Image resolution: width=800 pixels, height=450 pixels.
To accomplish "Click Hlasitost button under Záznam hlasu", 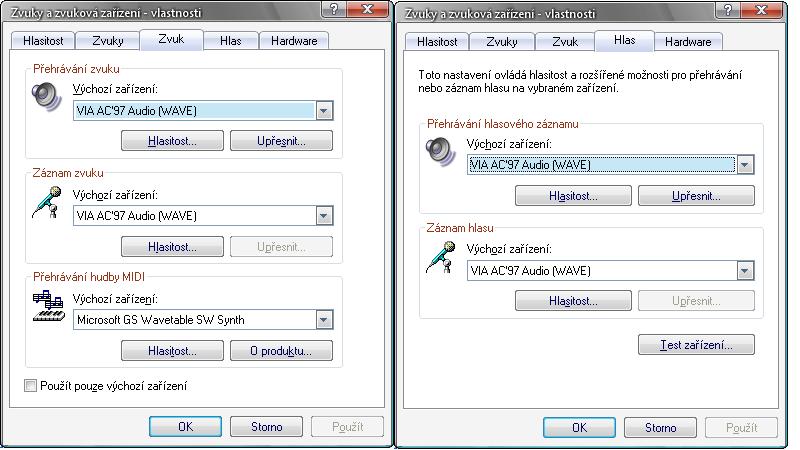I will [x=573, y=300].
